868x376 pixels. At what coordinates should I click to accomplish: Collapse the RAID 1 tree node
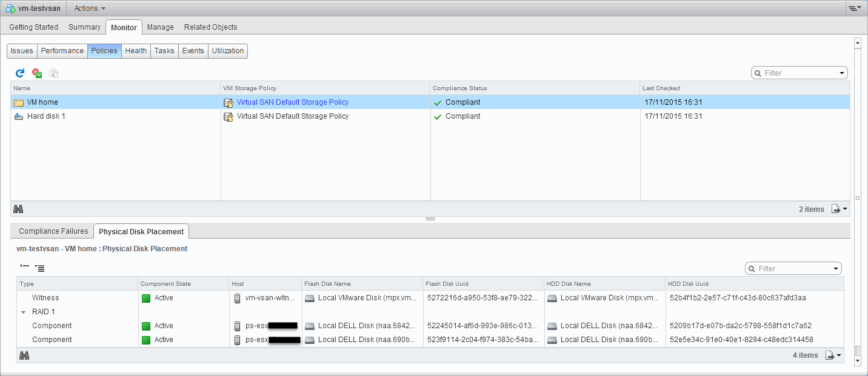pos(24,312)
